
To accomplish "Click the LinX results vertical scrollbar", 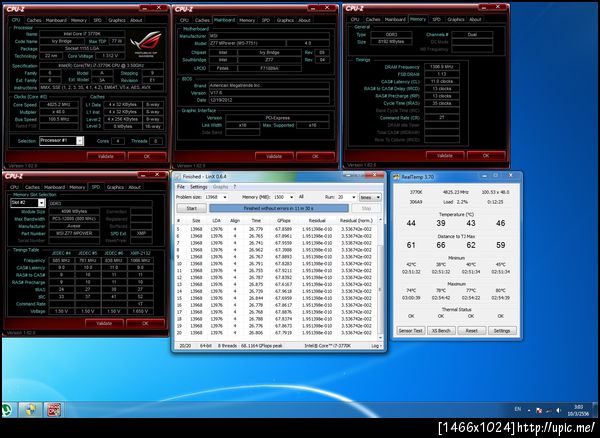I will pyautogui.click(x=380, y=279).
